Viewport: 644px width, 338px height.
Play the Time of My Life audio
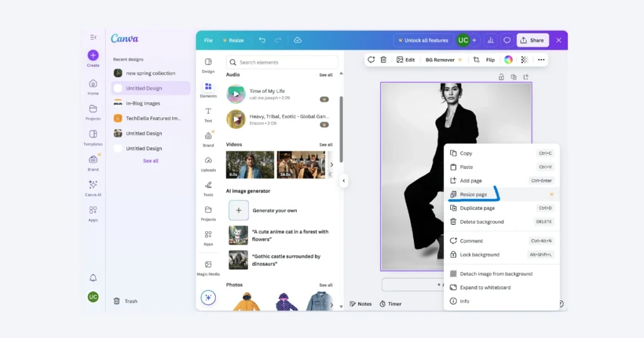coord(236,94)
